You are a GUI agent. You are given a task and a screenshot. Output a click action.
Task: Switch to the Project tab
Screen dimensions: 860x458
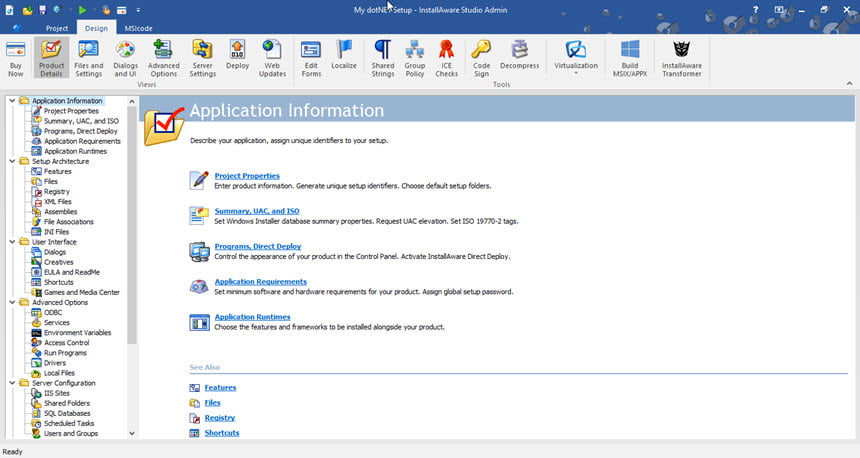pyautogui.click(x=56, y=28)
